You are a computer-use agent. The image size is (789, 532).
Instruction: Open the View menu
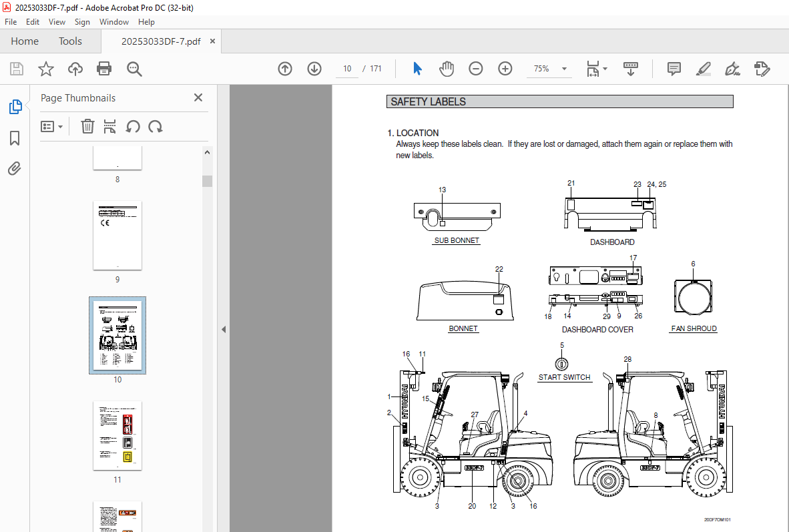(57, 21)
